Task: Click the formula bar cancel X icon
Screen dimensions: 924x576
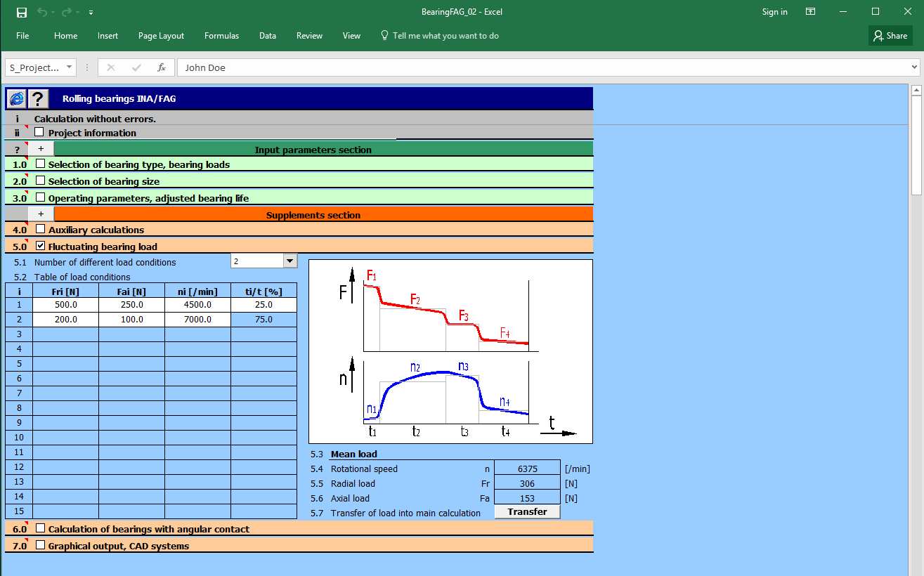Action: [110, 68]
